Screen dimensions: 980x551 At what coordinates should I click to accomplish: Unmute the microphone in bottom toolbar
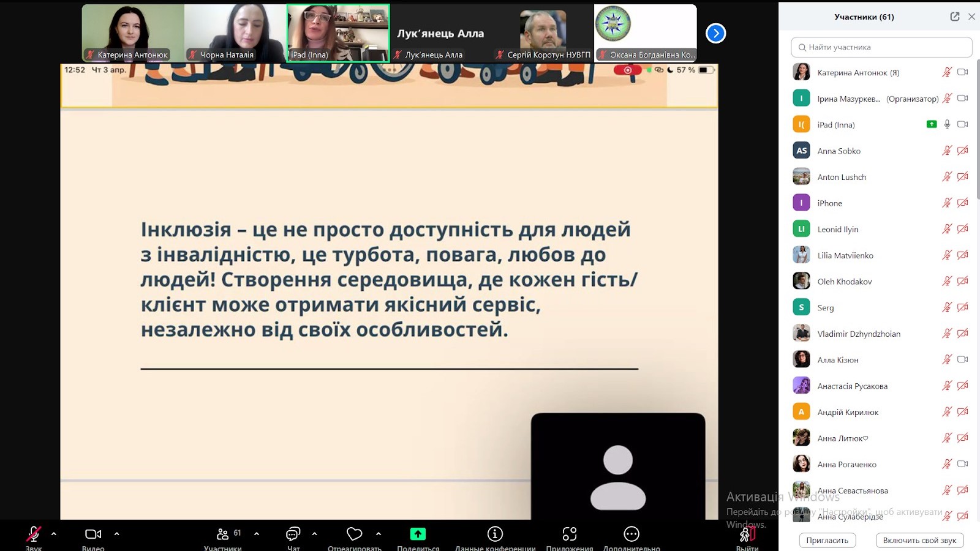[34, 534]
